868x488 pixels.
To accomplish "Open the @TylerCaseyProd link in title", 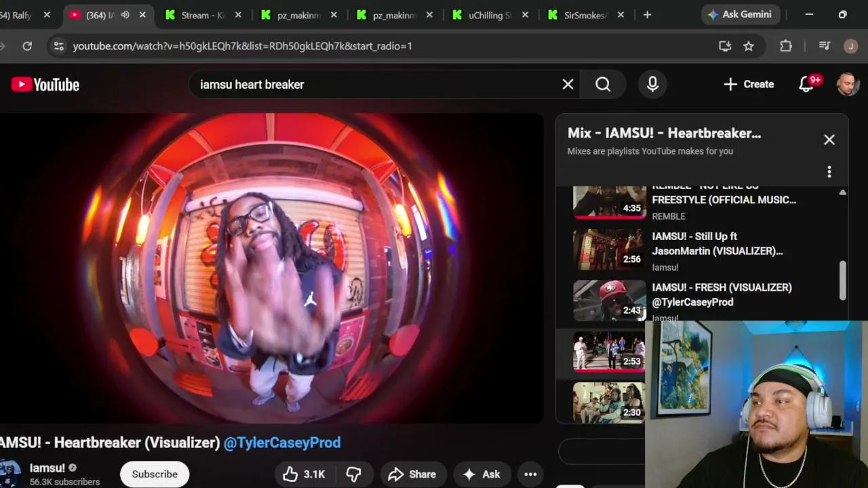I will [282, 443].
